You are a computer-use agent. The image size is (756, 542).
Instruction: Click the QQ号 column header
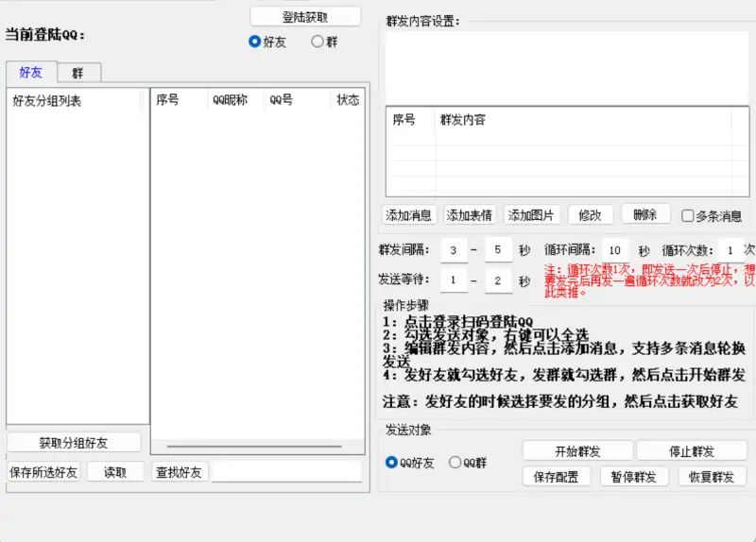297,100
